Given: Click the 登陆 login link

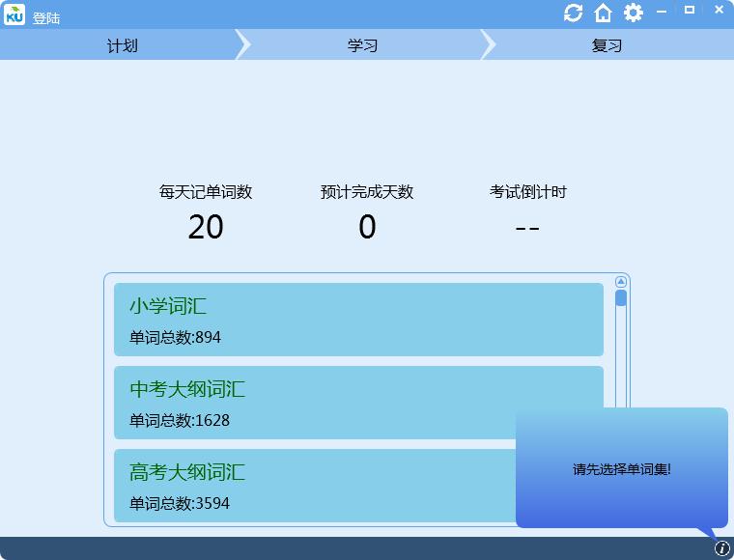Looking at the screenshot, I should coord(46,18).
